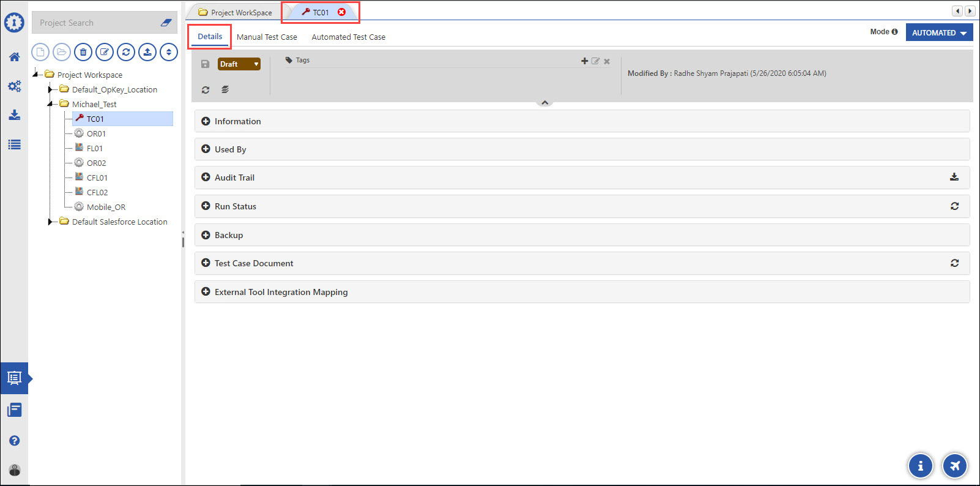Collapse the details header with the up chevron
This screenshot has height=486, width=980.
[x=544, y=102]
